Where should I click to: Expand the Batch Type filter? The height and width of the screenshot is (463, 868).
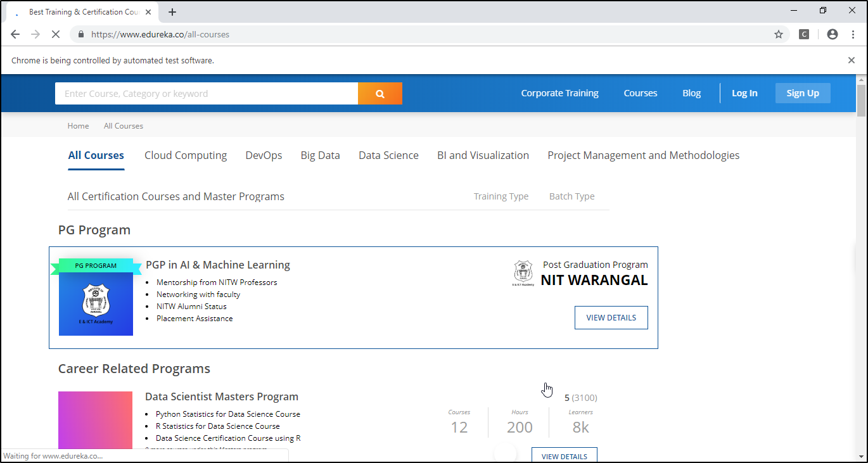571,196
